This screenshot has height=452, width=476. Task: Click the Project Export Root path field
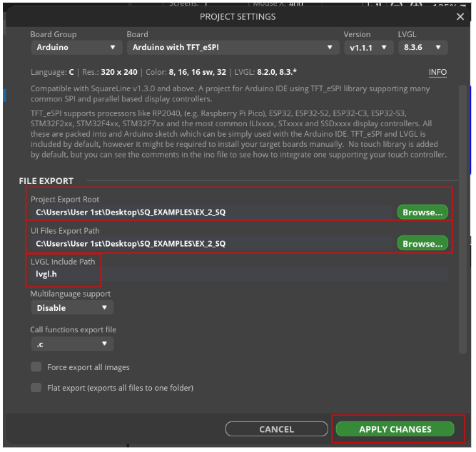212,212
